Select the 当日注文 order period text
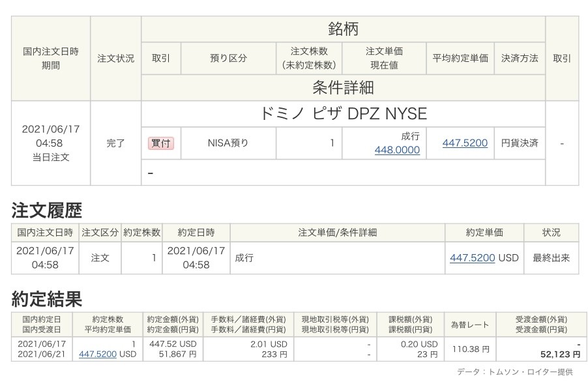Viewport: 588px width, 391px height. [x=51, y=157]
